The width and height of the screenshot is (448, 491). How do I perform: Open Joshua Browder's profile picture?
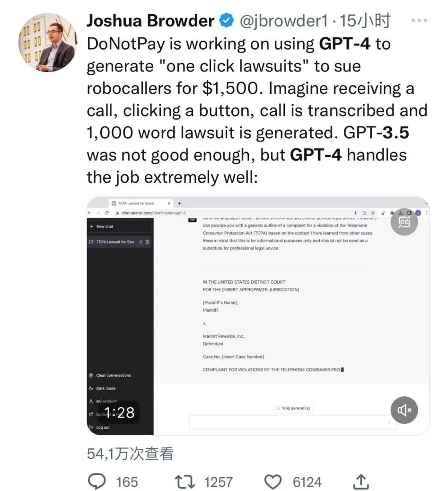point(48,43)
